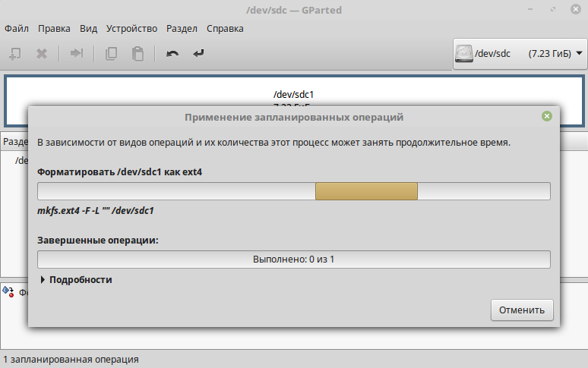Image resolution: width=588 pixels, height=368 pixels.
Task: Open the Вид menu
Action: pos(89,29)
